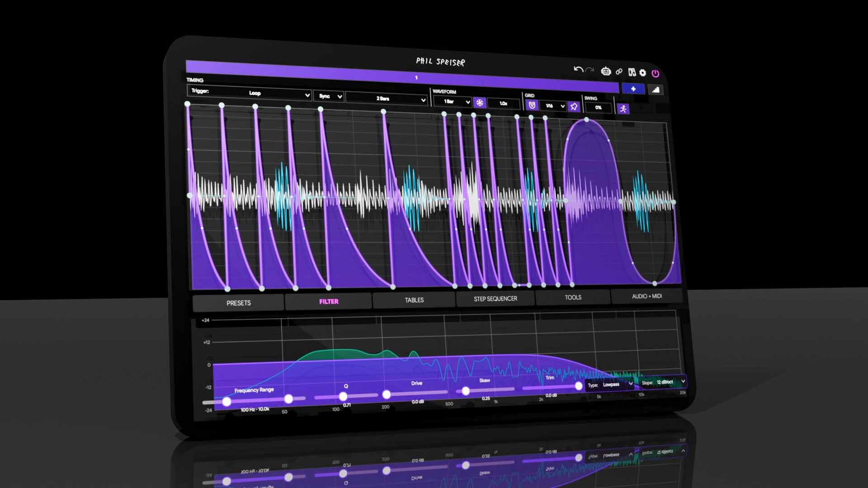Click the Q value '0.71'
Viewport: 868px width, 488px height.
tap(347, 405)
